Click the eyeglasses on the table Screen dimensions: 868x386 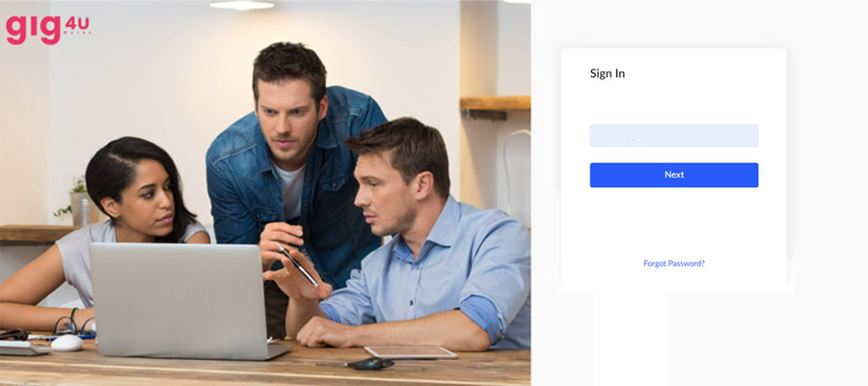74,327
